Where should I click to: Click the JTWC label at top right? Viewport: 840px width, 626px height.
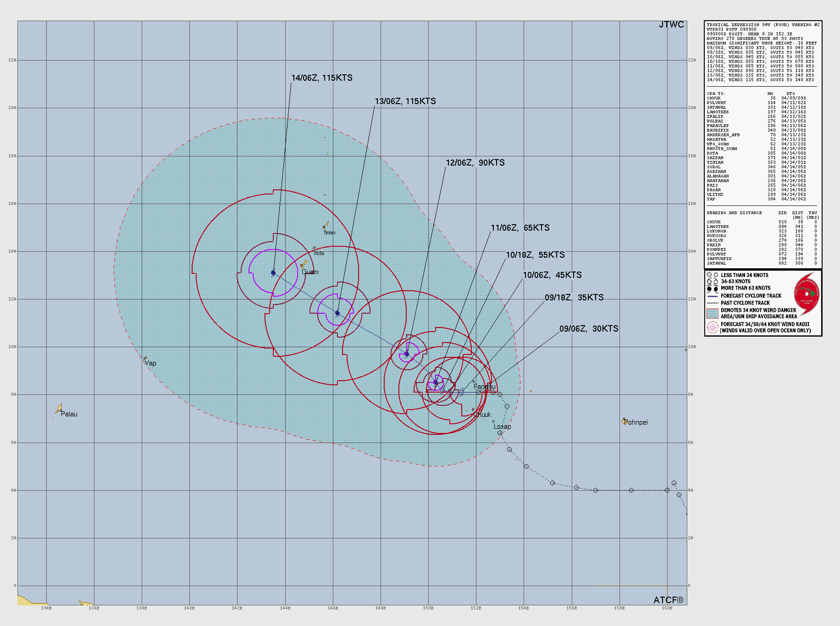tap(672, 25)
